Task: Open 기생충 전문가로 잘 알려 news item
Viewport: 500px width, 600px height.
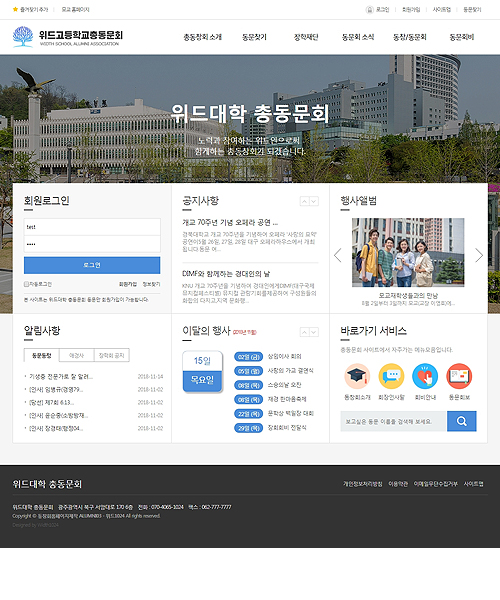Action: point(61,377)
